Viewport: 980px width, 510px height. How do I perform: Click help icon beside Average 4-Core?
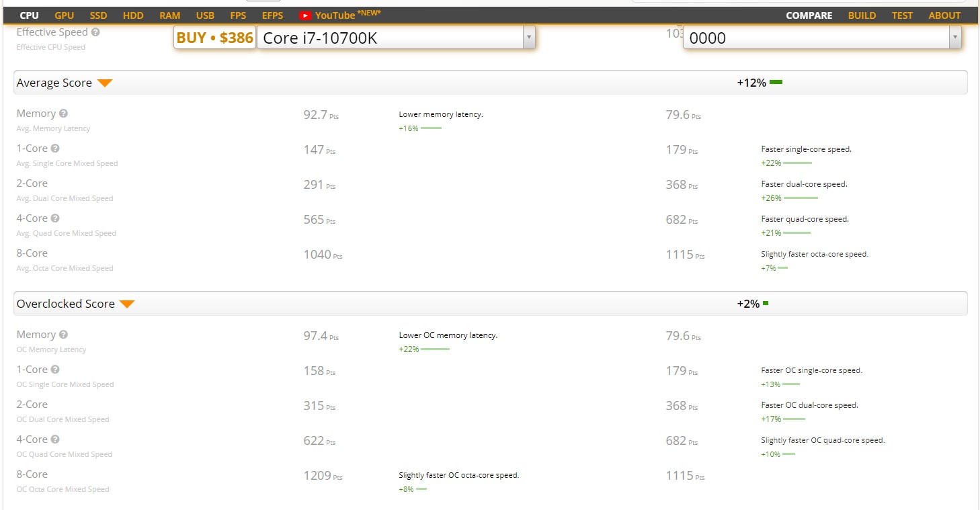click(x=55, y=218)
